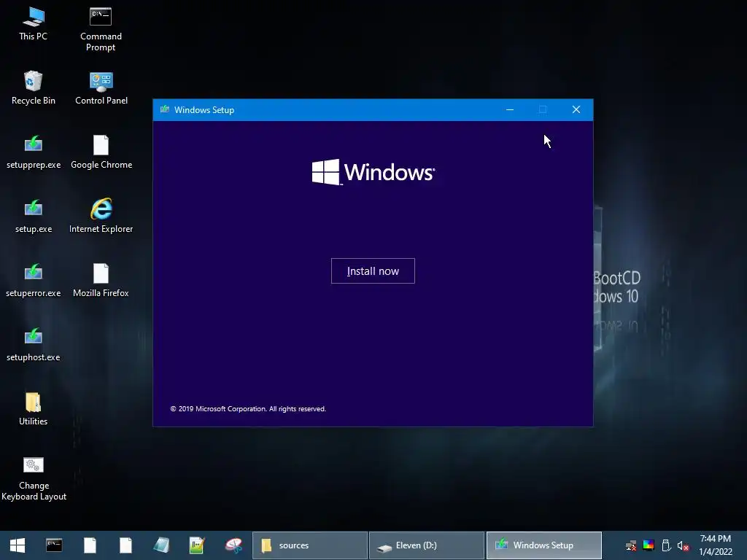
Task: Open the Start menu
Action: tap(18, 545)
